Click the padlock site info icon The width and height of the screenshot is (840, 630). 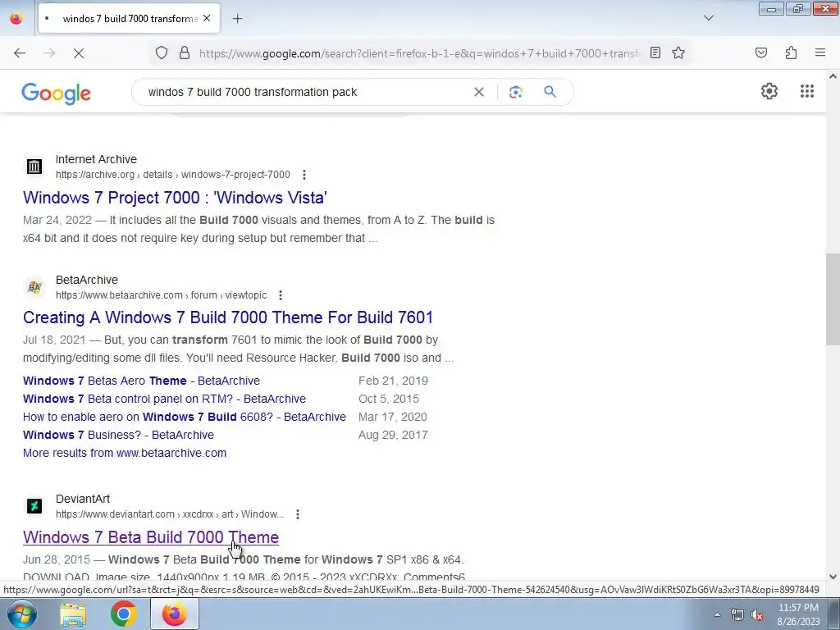[185, 52]
